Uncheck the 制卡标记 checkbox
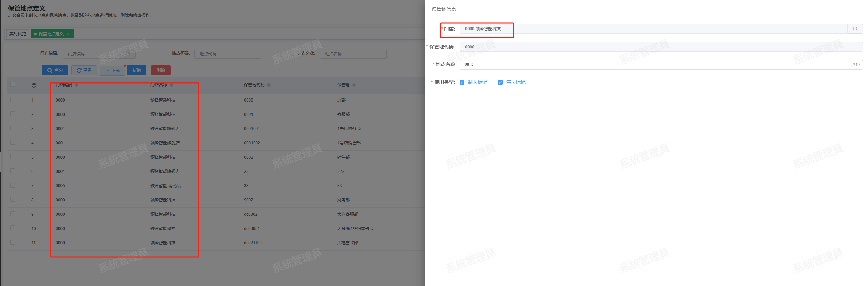This screenshot has height=286, width=868. tap(462, 82)
